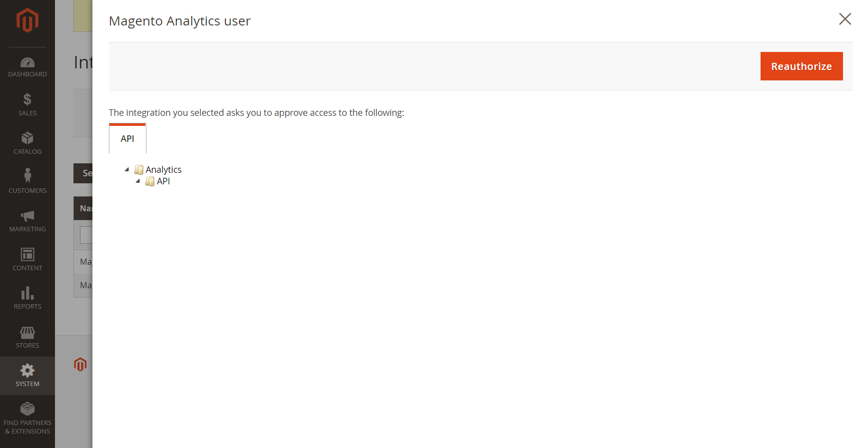Close the Magento Analytics user panel
The width and height of the screenshot is (868, 448).
click(x=845, y=19)
